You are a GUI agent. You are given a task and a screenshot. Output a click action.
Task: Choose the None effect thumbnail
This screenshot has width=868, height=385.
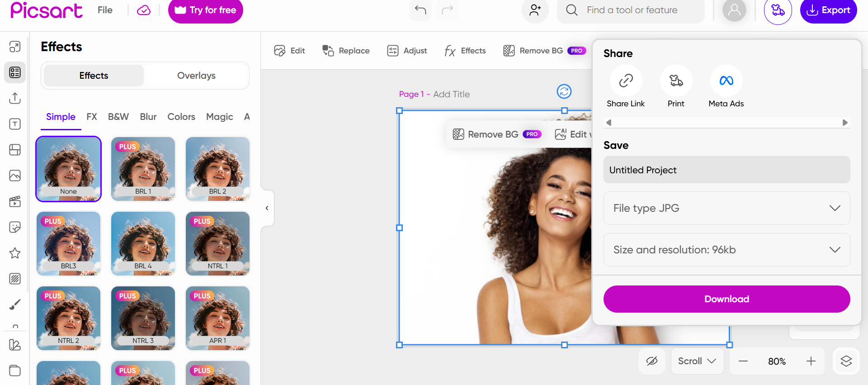click(69, 169)
